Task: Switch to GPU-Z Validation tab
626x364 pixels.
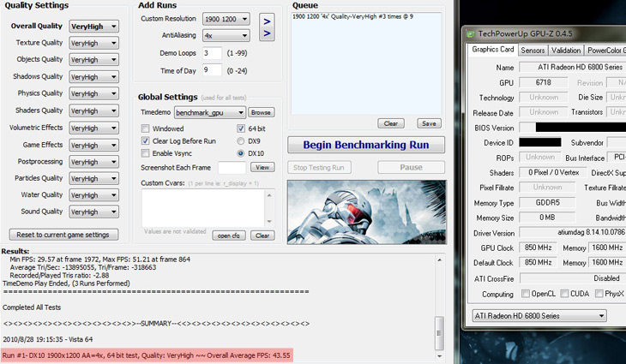Action: (566, 51)
